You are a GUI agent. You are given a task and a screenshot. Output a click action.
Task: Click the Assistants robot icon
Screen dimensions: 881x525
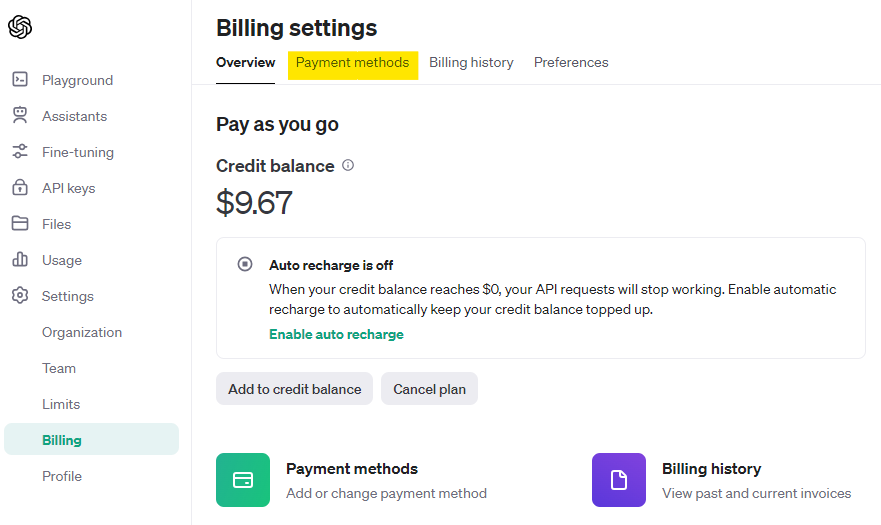point(20,116)
